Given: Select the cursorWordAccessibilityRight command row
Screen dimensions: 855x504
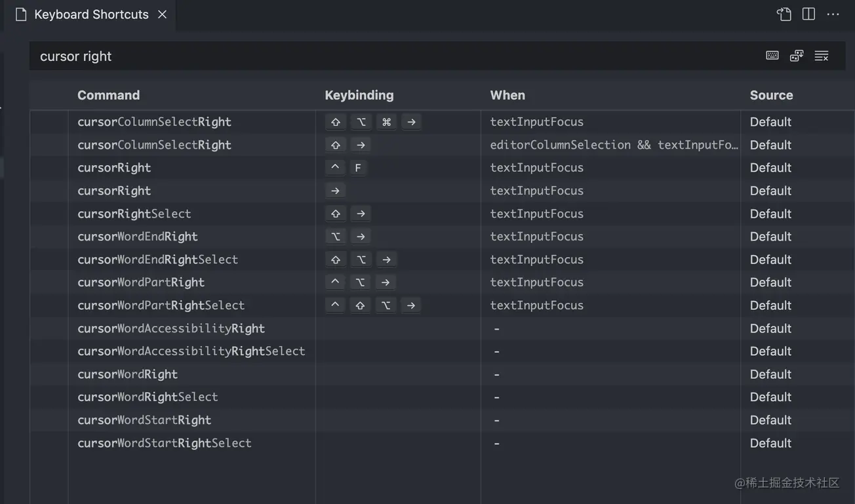Looking at the screenshot, I should click(x=171, y=328).
